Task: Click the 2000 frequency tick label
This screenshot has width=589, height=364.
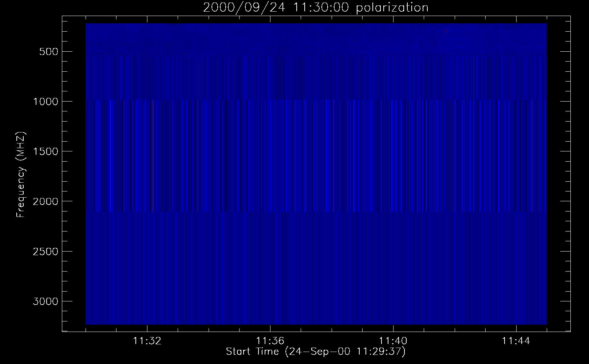Action: (45, 201)
